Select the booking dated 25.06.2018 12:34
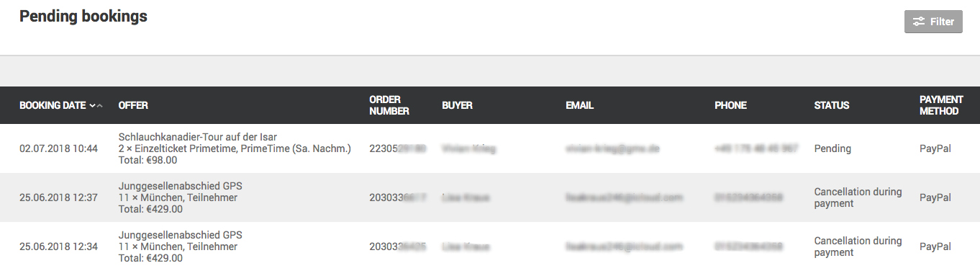The height and width of the screenshot is (271, 980). coord(490,246)
